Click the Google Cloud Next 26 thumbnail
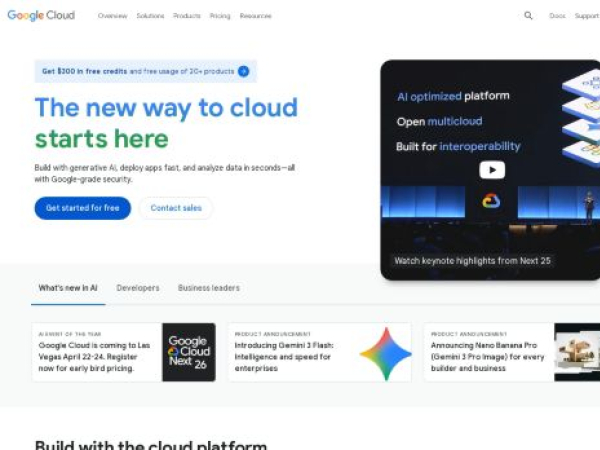 189,352
